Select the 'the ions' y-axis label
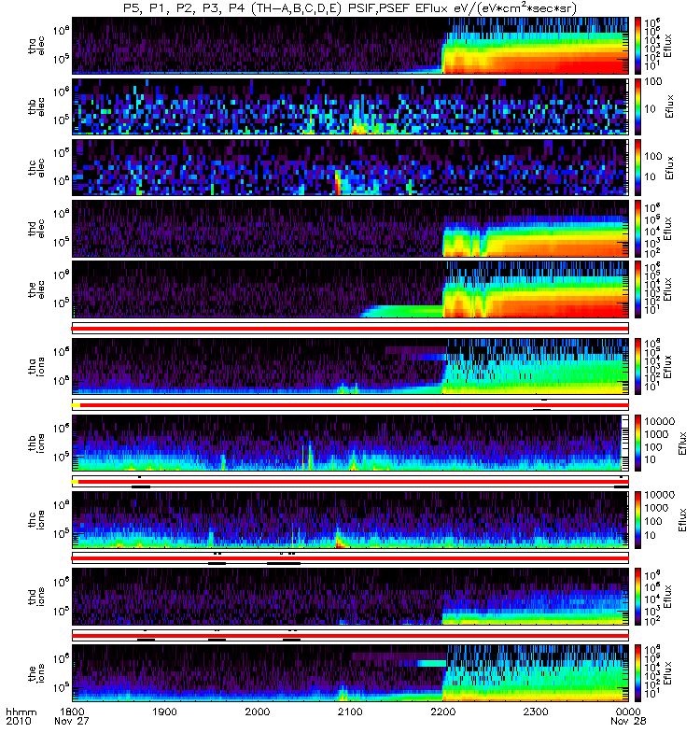Screen dimensions: 700x747 (36, 673)
